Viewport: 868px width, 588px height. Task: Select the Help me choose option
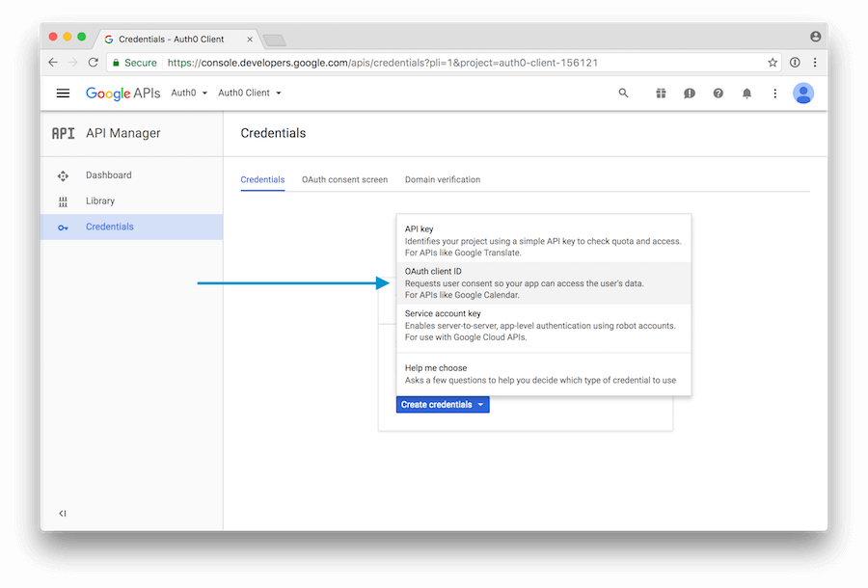pos(544,374)
